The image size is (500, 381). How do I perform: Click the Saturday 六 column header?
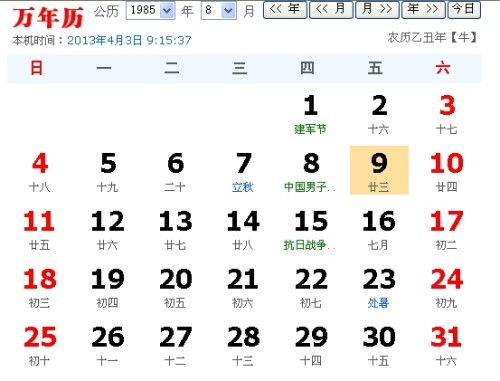(443, 68)
